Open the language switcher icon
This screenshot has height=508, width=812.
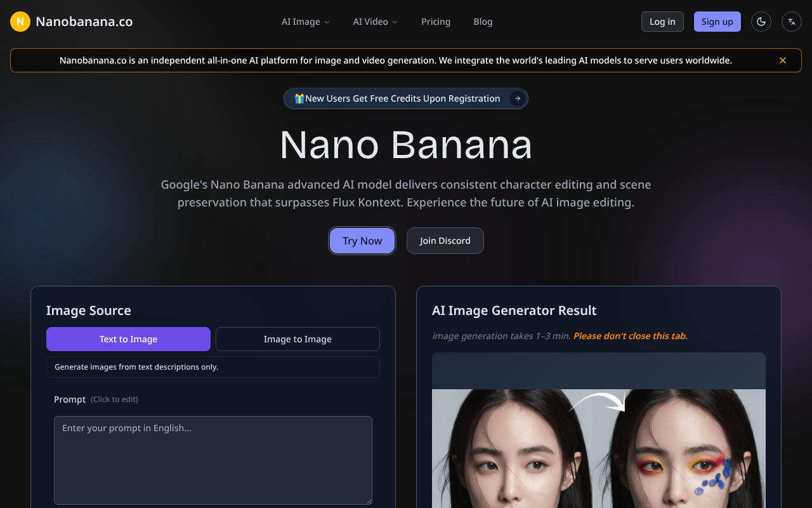point(791,21)
